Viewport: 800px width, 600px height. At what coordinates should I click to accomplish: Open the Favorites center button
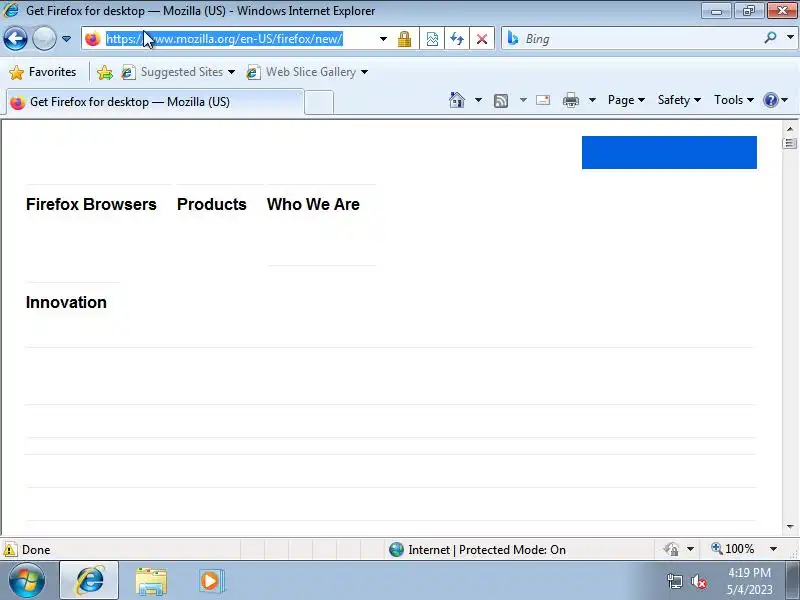[x=43, y=72]
